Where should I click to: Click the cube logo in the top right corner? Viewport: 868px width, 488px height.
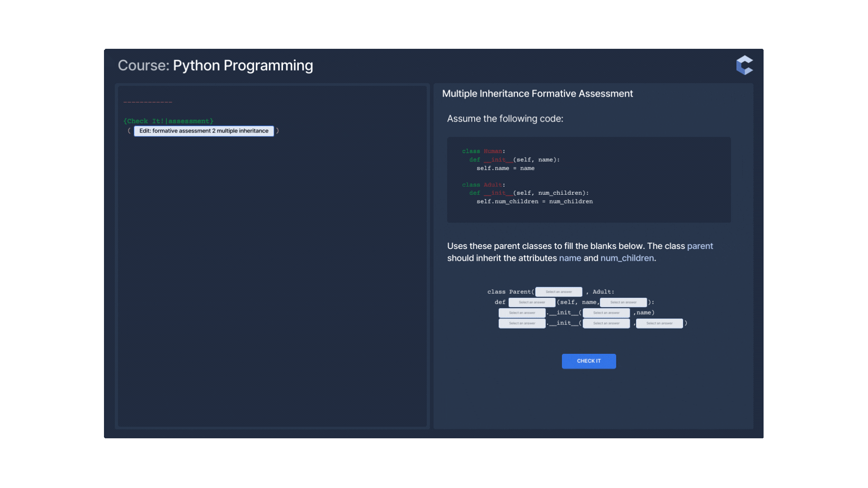(x=745, y=65)
